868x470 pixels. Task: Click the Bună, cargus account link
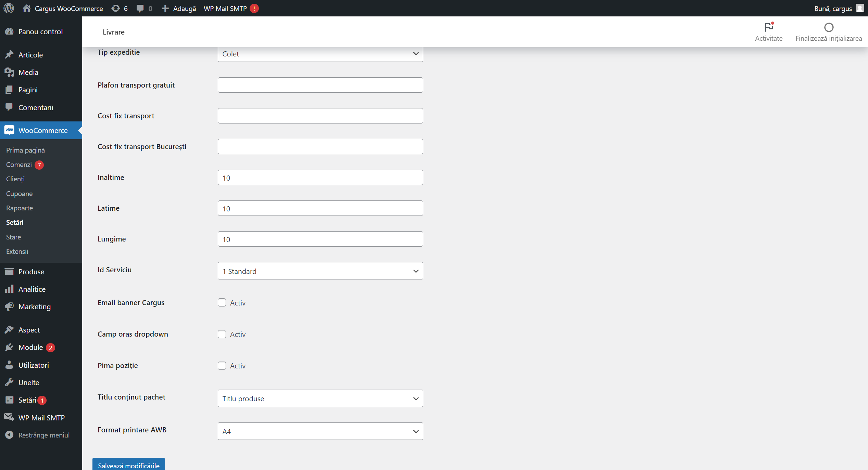point(833,8)
